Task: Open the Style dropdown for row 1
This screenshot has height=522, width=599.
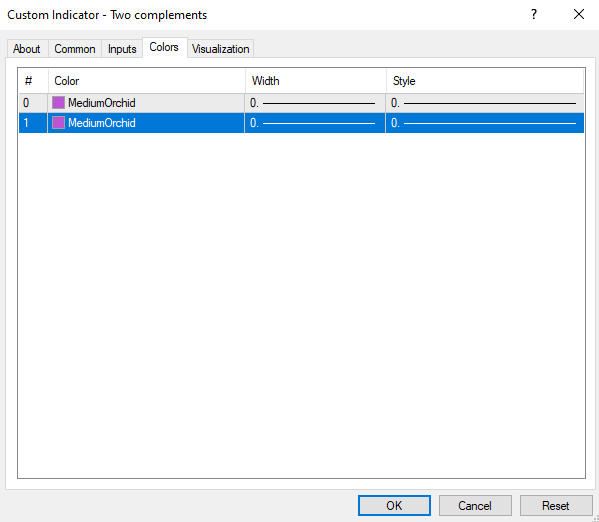Action: (x=485, y=123)
